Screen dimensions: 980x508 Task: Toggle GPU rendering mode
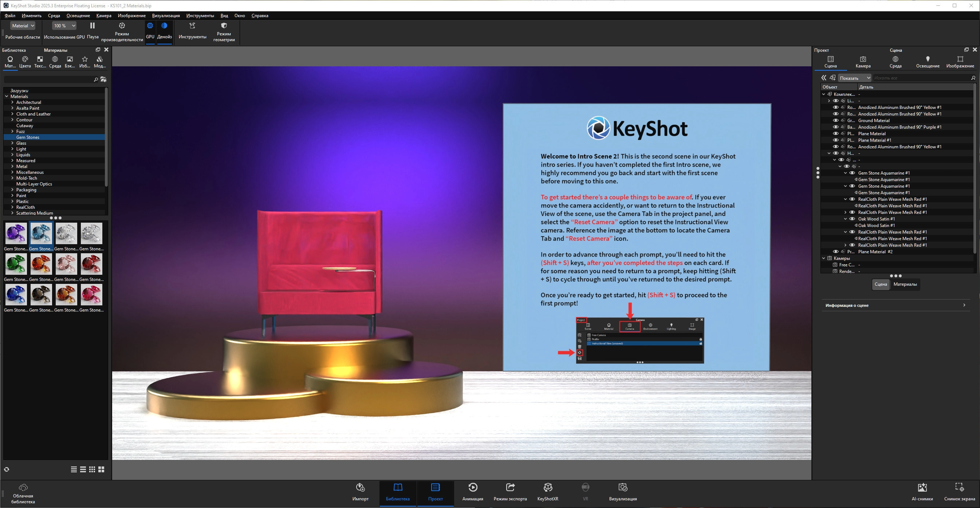[x=150, y=26]
